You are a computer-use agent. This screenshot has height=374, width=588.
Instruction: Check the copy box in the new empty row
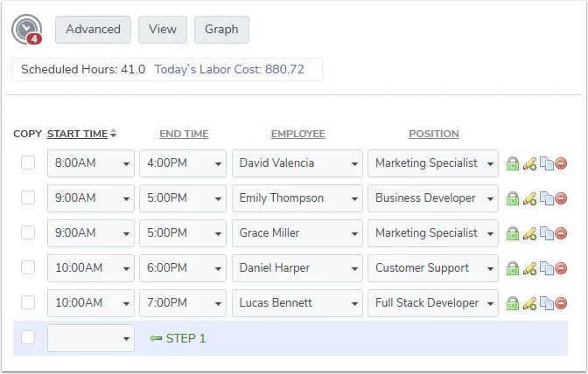[28, 337]
